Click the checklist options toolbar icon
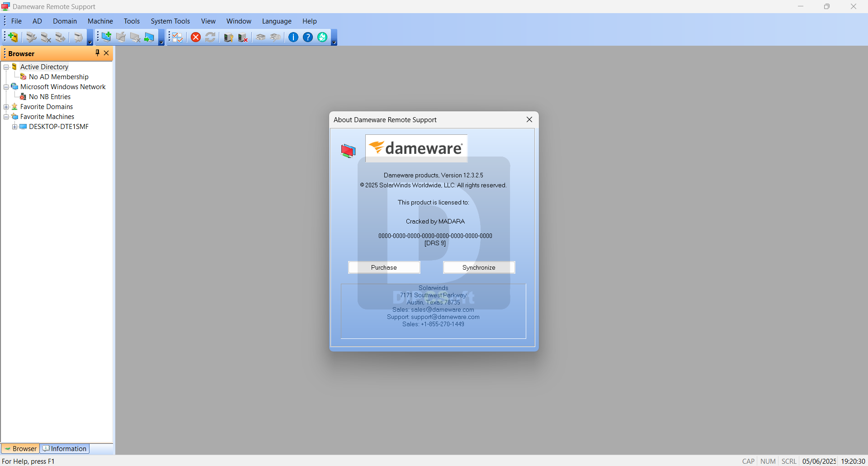Viewport: 868px width, 466px height. [178, 37]
